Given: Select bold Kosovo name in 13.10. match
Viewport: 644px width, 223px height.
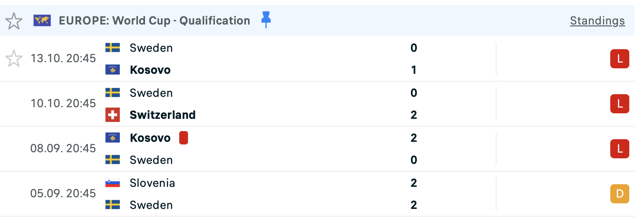Looking at the screenshot, I should point(150,70).
